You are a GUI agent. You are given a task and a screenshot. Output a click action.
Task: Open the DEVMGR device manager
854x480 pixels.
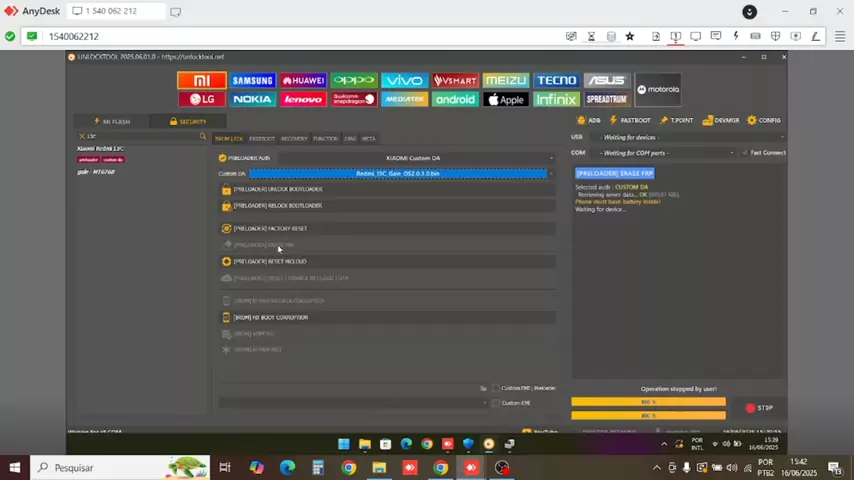pyautogui.click(x=721, y=120)
